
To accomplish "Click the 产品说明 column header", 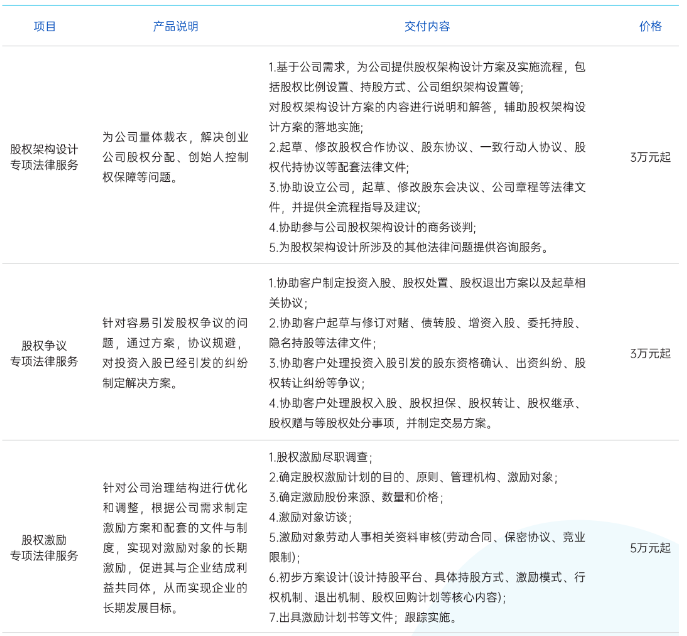I will (x=176, y=26).
